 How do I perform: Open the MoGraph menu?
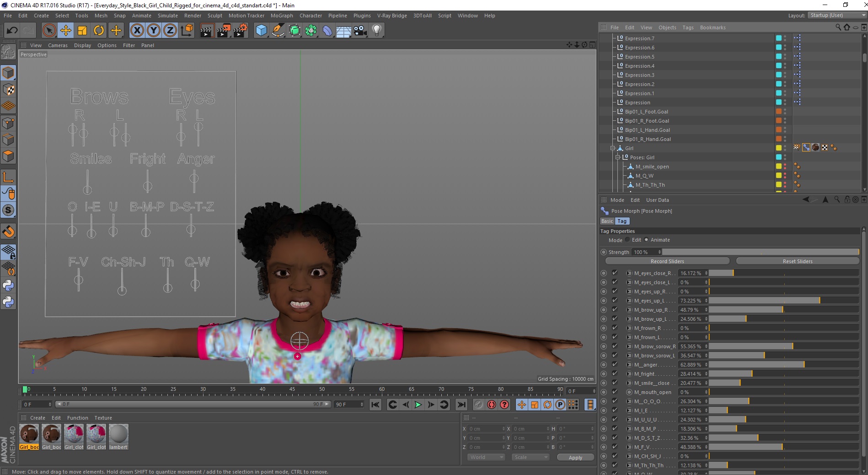[282, 16]
